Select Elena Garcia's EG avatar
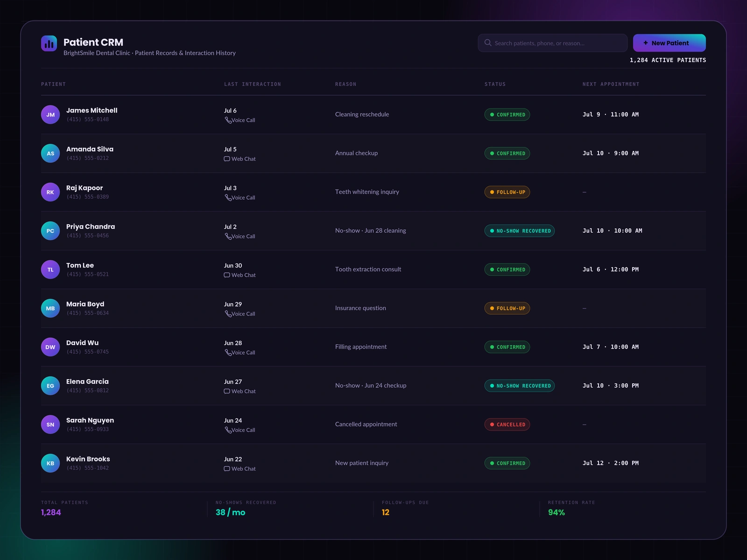 pyautogui.click(x=50, y=386)
